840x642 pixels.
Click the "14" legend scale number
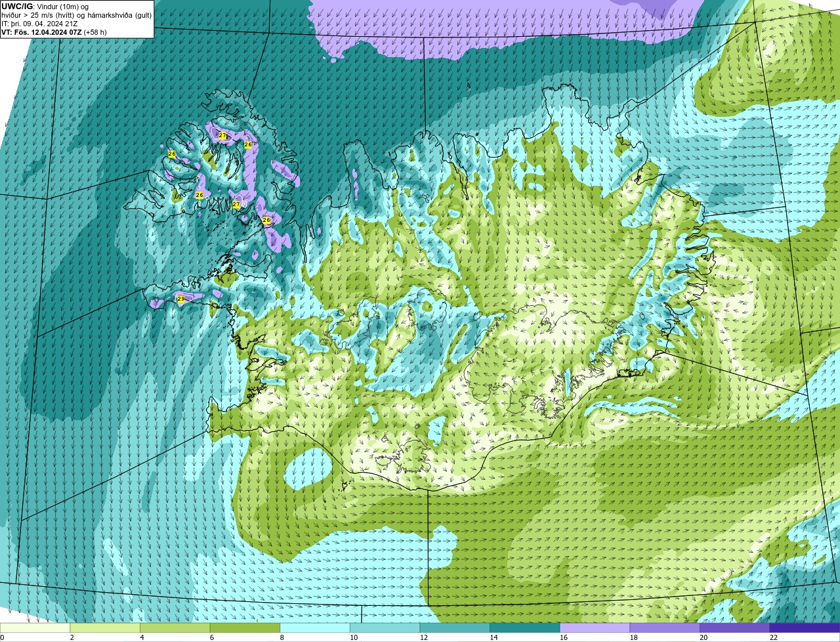coord(493,637)
